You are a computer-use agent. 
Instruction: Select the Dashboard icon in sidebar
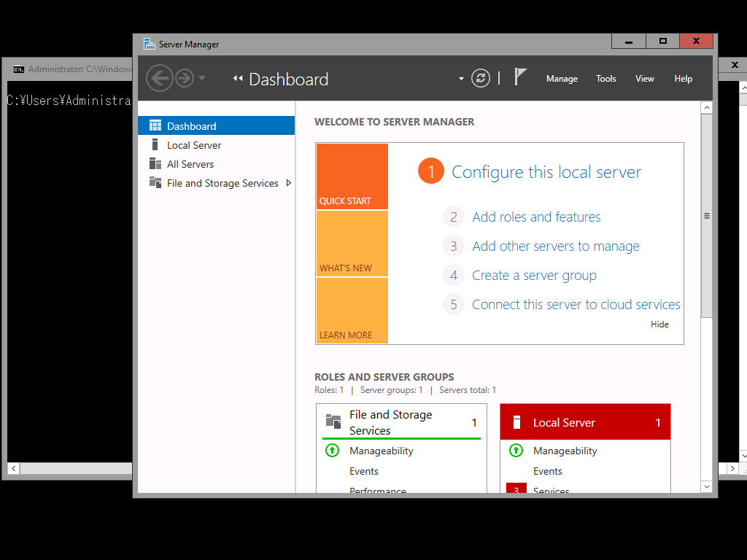pos(155,126)
